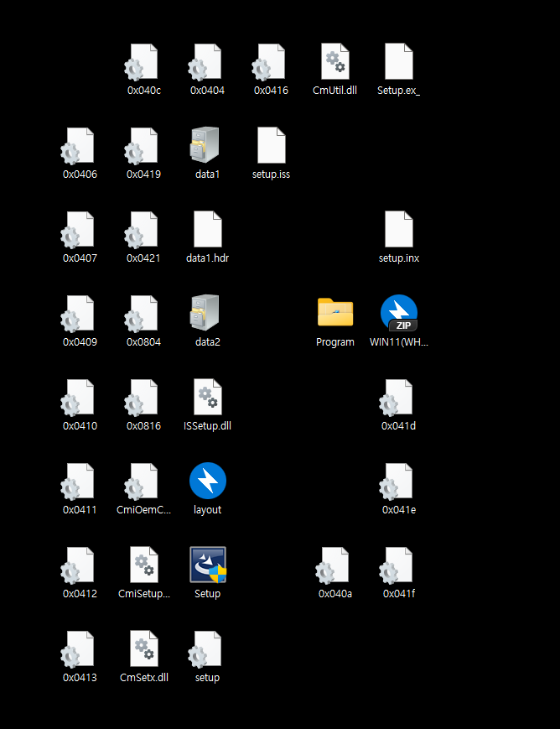Select the 0x0409 configuration file icon
Image resolution: width=560 pixels, height=729 pixels.
click(78, 314)
